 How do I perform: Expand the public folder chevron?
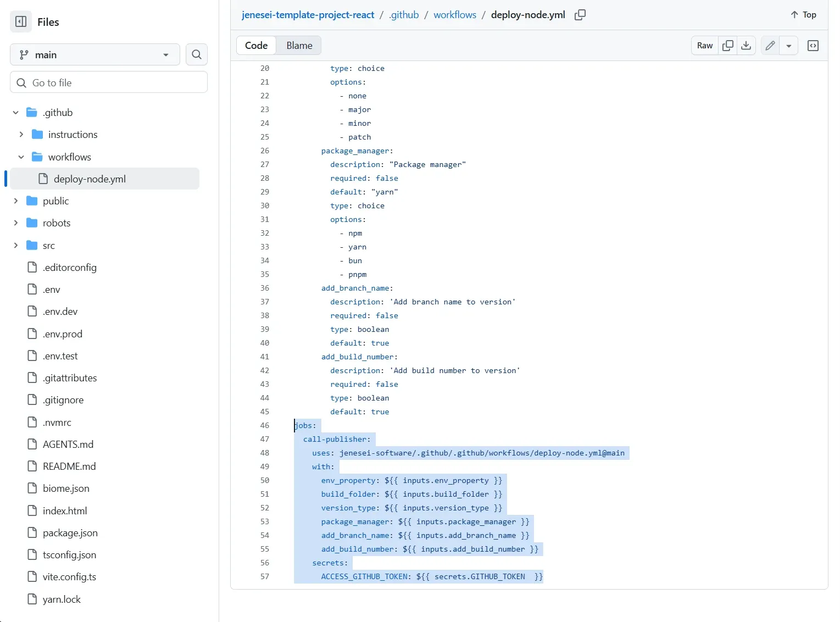[x=15, y=201]
